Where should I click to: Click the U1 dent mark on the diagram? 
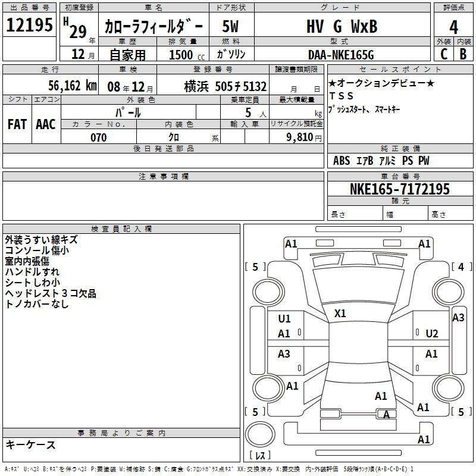284,319
